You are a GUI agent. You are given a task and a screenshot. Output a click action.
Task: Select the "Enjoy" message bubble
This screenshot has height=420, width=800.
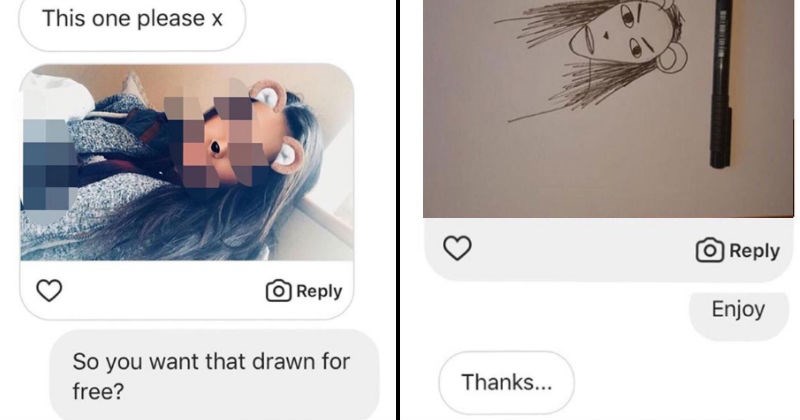[x=738, y=309]
